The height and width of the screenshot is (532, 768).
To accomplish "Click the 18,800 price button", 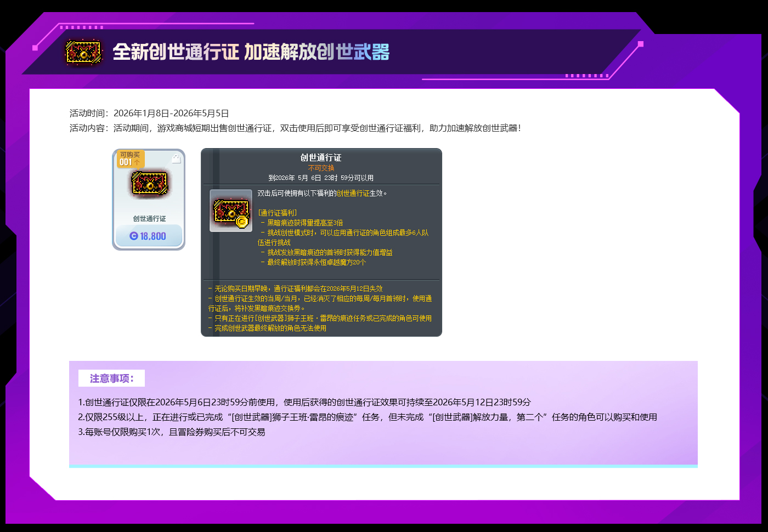I will pos(148,236).
